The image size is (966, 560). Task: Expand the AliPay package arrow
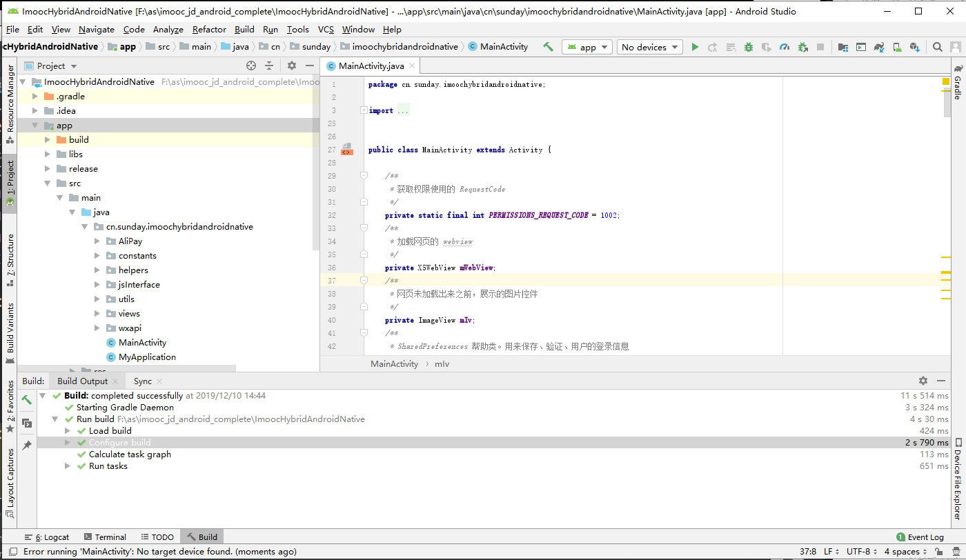pos(97,241)
